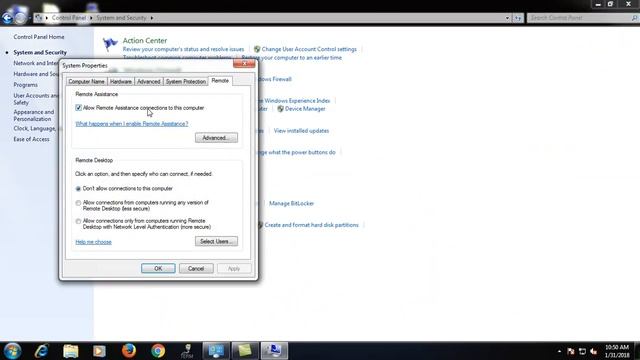Viewport: 640px width, 360px height.
Task: Switch to the Advanced tab
Action: click(x=149, y=82)
